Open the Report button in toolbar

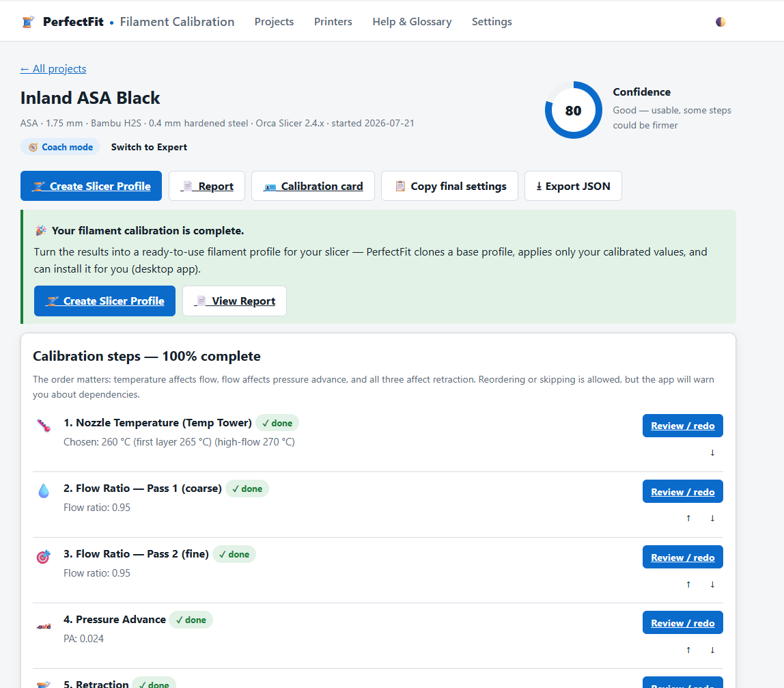coord(207,186)
